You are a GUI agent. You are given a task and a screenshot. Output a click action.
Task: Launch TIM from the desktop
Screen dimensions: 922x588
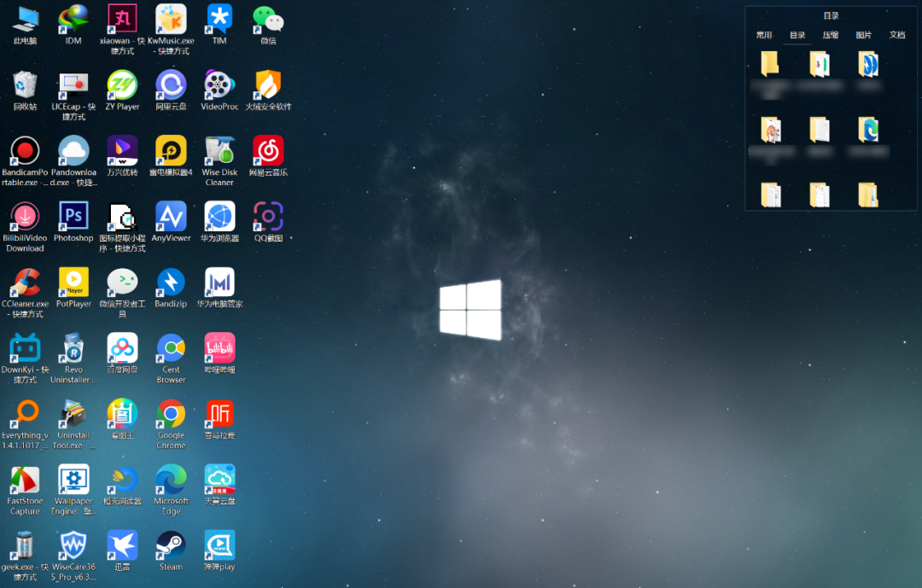pos(219,20)
